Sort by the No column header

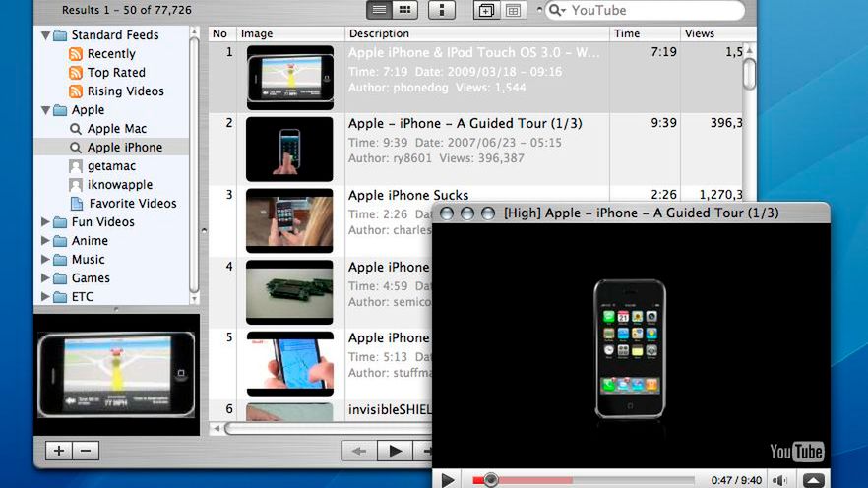click(x=222, y=33)
